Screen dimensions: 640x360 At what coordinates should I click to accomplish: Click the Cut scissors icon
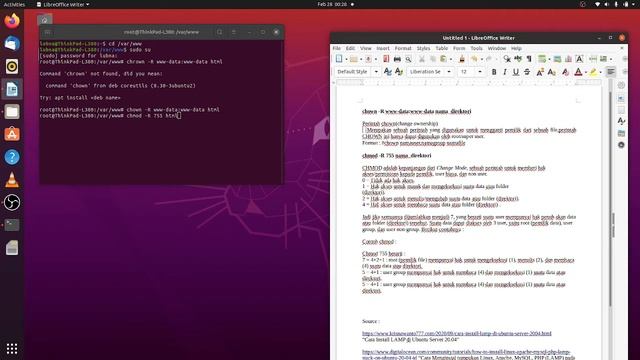pos(422,59)
